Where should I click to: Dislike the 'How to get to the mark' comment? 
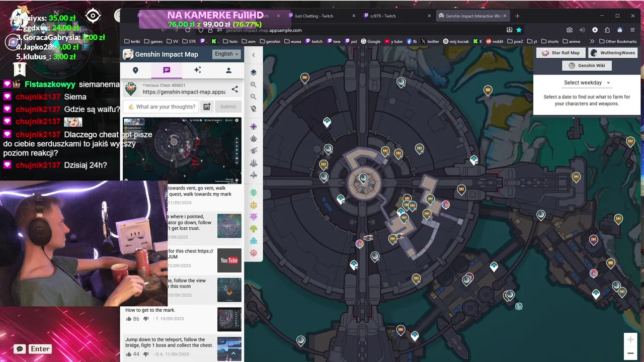(x=146, y=319)
